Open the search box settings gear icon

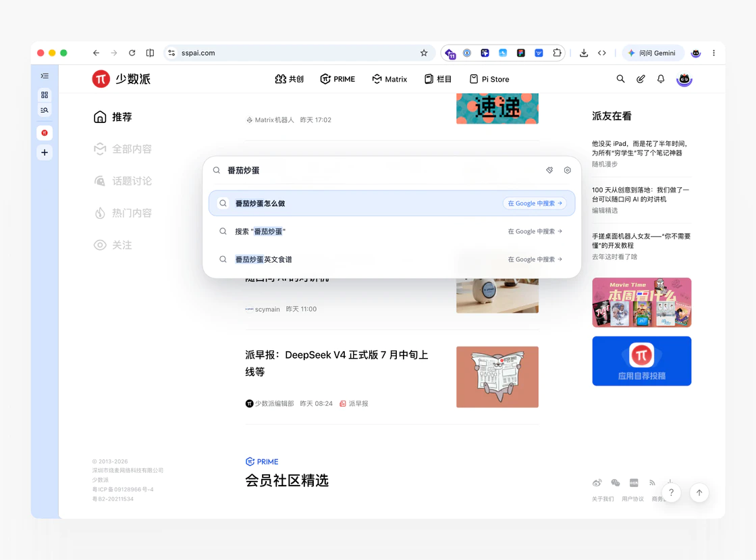[x=567, y=170]
